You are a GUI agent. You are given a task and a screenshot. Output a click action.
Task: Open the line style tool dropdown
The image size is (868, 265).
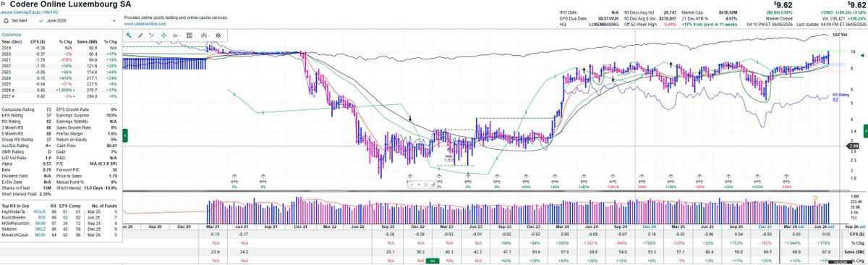(x=176, y=35)
